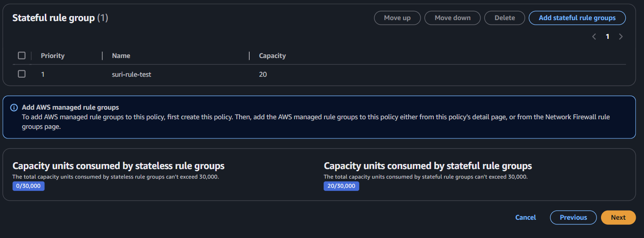This screenshot has width=644, height=238.
Task: Proceed with the Next button
Action: tap(618, 217)
